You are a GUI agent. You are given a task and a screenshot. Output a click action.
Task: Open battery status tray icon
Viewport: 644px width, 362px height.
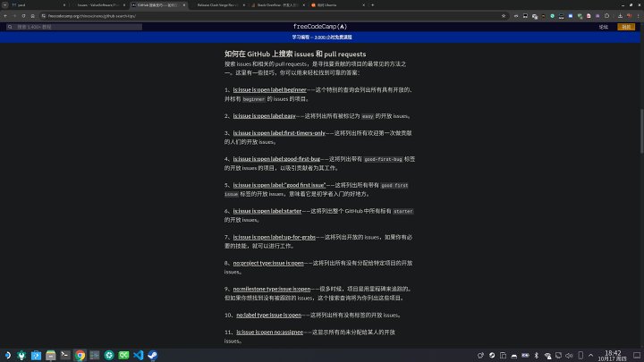(x=525, y=356)
